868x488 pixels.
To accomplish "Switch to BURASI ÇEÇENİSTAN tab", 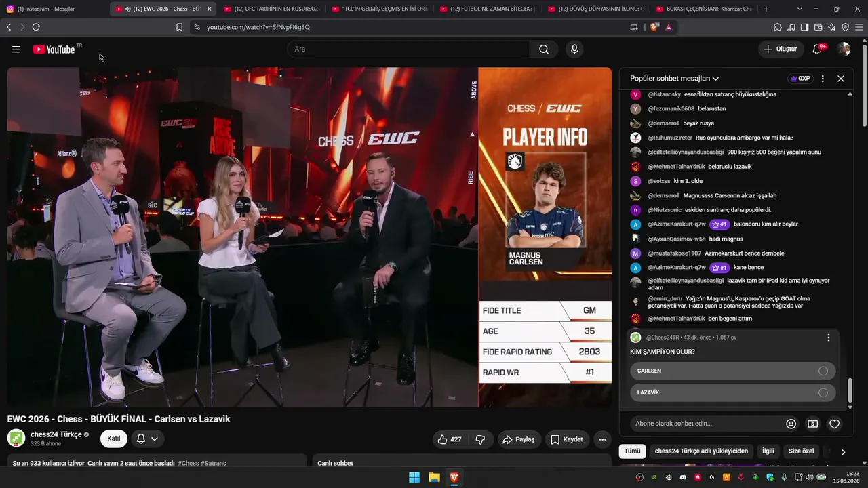I will pos(704,9).
